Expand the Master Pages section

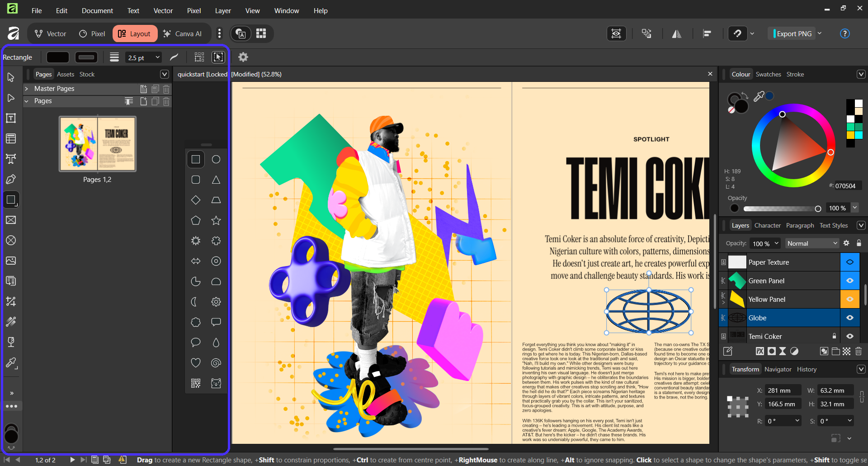click(x=27, y=89)
